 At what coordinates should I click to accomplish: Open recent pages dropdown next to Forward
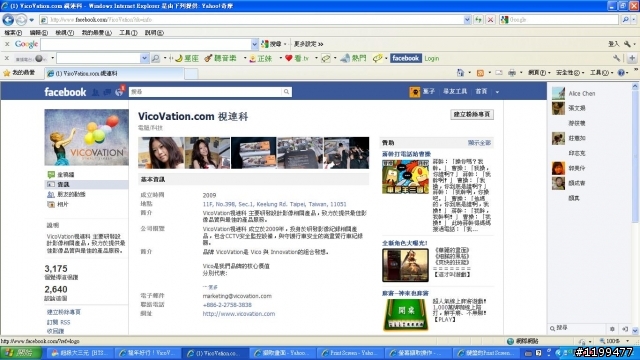coord(31,20)
